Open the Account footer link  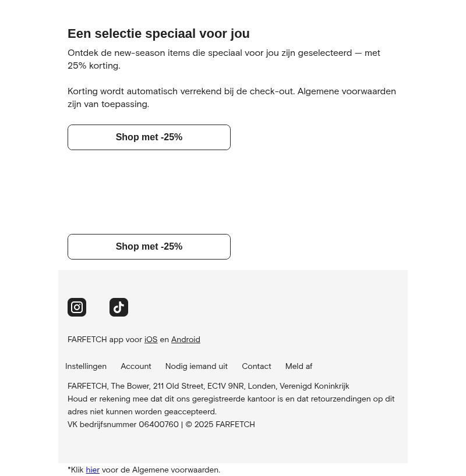(136, 366)
